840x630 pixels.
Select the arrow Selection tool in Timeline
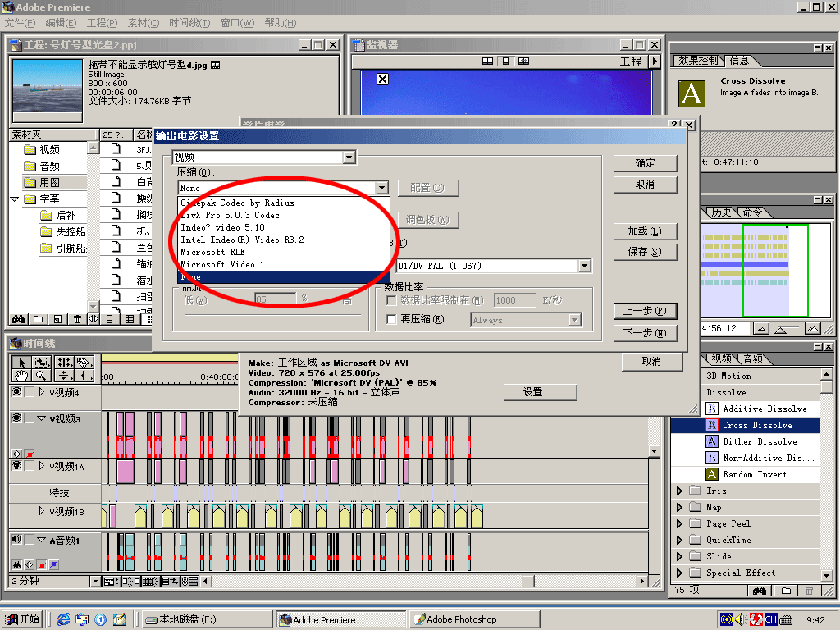point(21,362)
